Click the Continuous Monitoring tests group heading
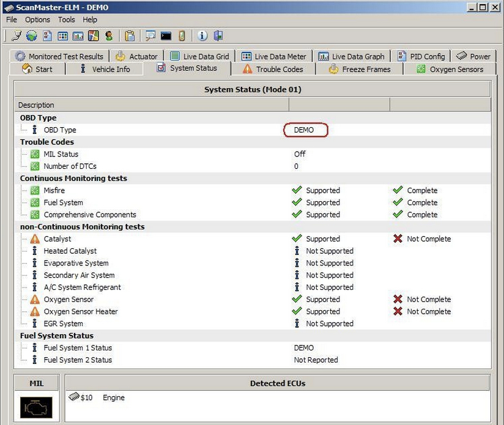 73,179
